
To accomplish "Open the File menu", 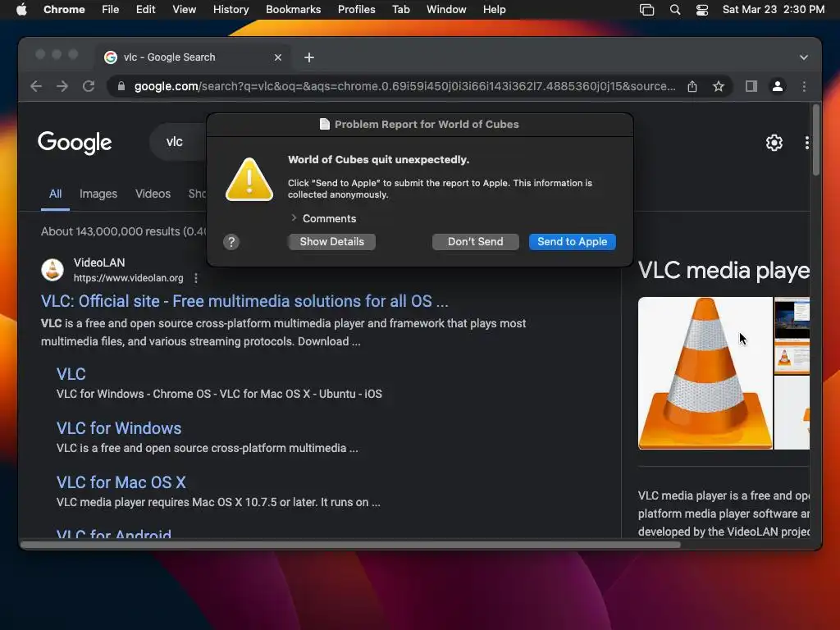I will point(111,10).
